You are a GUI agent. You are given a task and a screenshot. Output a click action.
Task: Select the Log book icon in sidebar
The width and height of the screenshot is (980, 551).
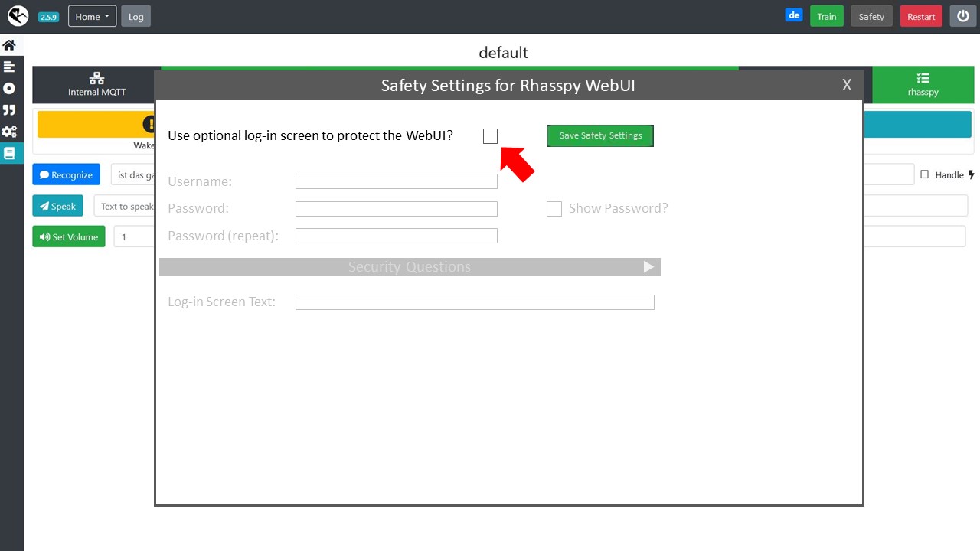(x=10, y=152)
